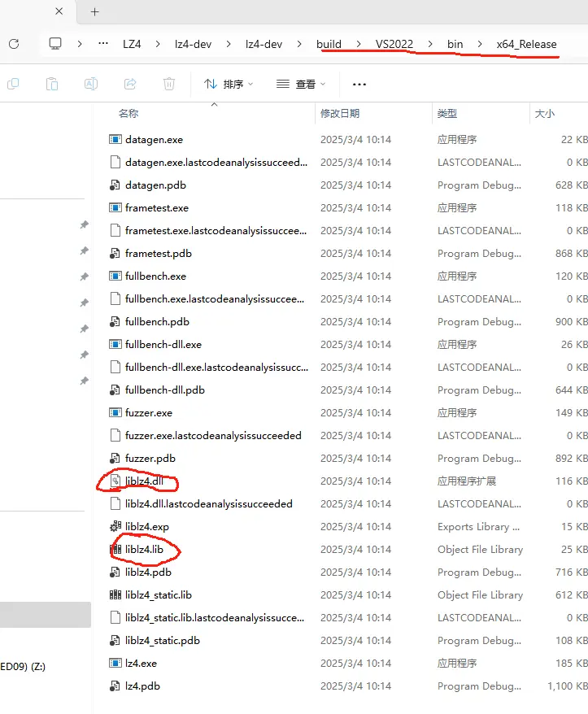Click the 1,100 KB size of lz4.pdb
This screenshot has width=588, height=714.
[568, 686]
